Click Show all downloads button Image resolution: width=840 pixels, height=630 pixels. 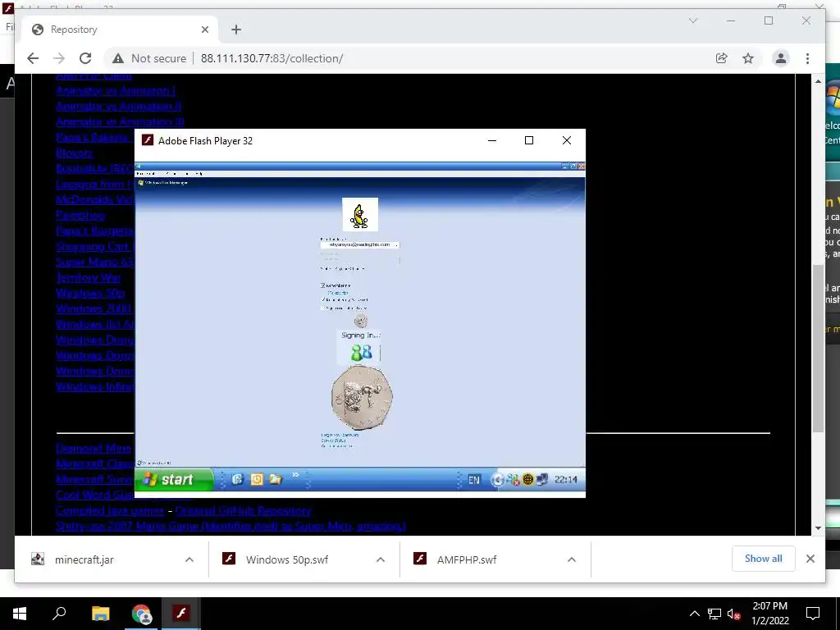(x=764, y=559)
